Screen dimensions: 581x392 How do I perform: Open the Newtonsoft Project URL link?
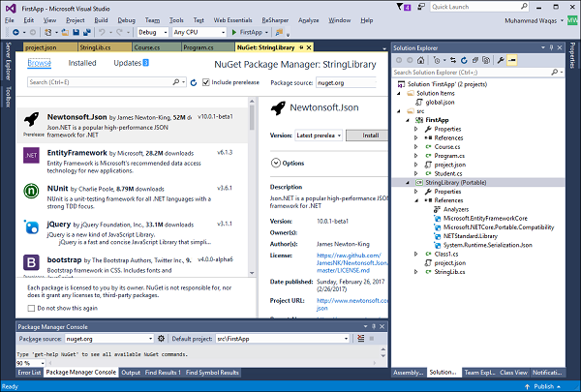coord(352,304)
